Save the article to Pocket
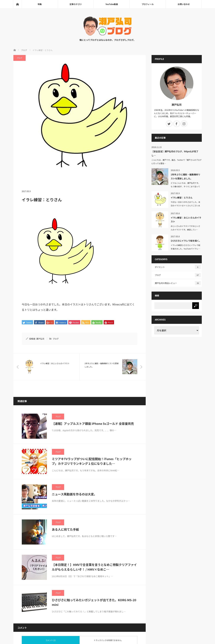 (x=74, y=323)
